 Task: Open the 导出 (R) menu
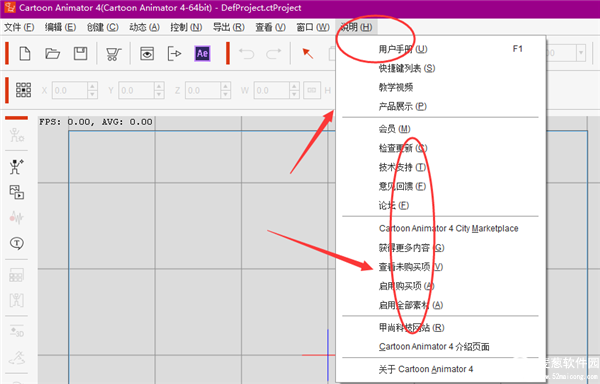click(229, 27)
